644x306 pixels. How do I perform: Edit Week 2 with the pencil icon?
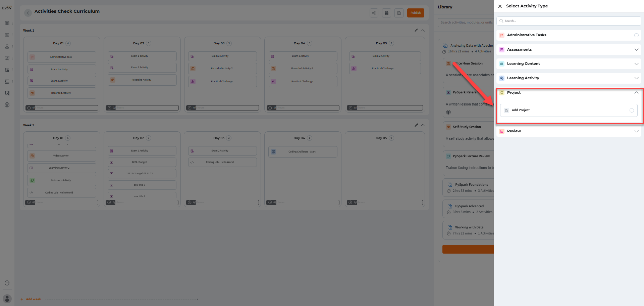point(416,125)
